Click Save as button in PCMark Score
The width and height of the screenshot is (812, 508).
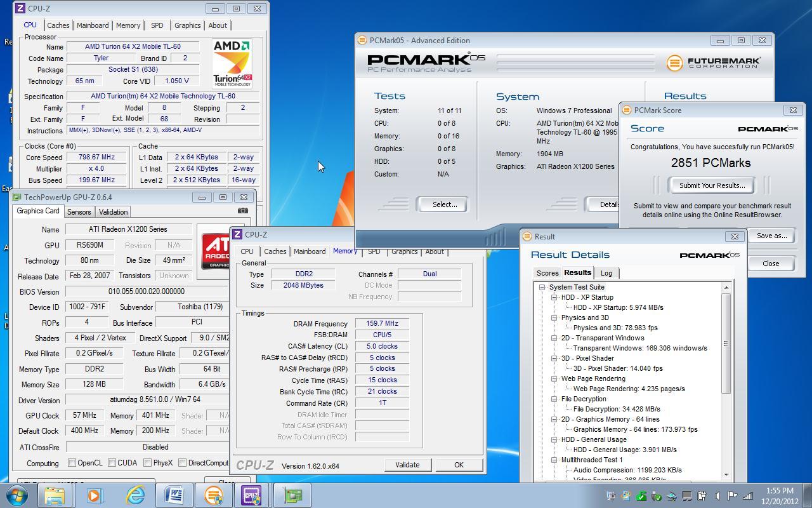click(771, 236)
